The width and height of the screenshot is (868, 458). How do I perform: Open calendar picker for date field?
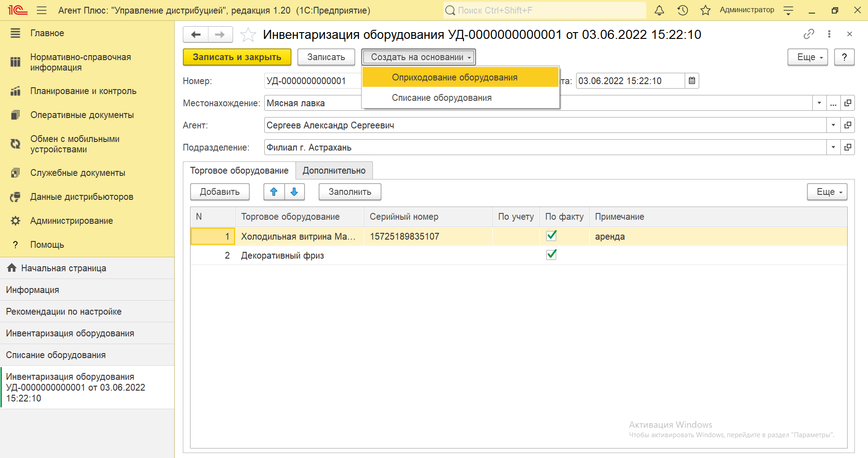(692, 81)
